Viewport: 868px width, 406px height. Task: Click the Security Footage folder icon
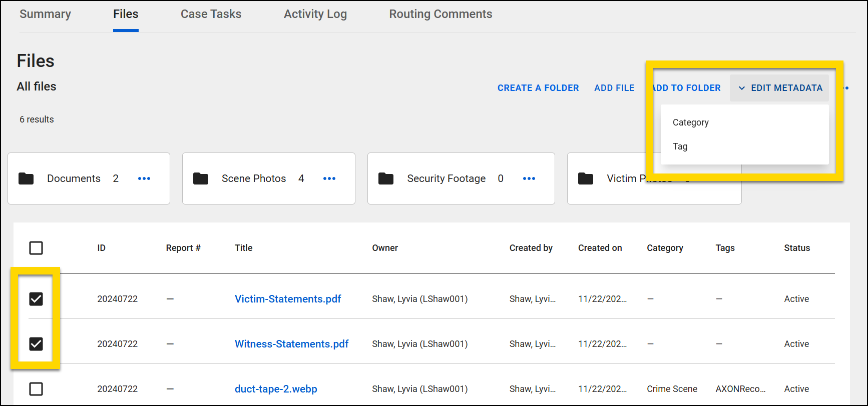pyautogui.click(x=386, y=178)
